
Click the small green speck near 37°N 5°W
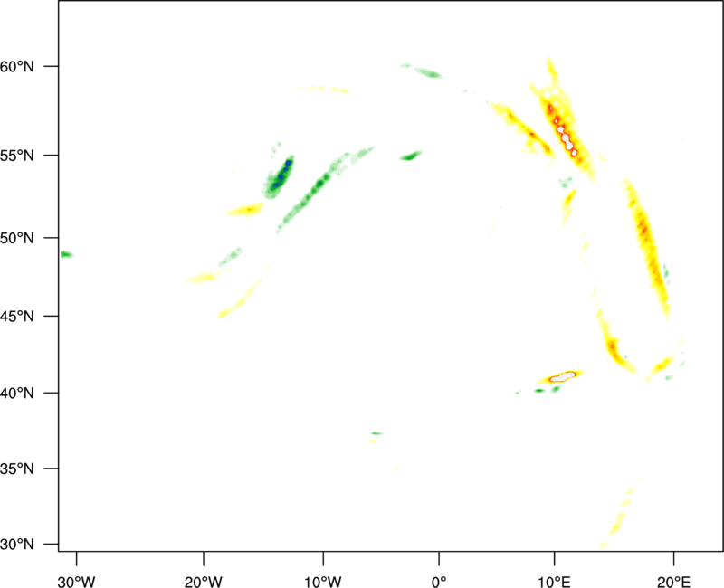click(x=376, y=433)
